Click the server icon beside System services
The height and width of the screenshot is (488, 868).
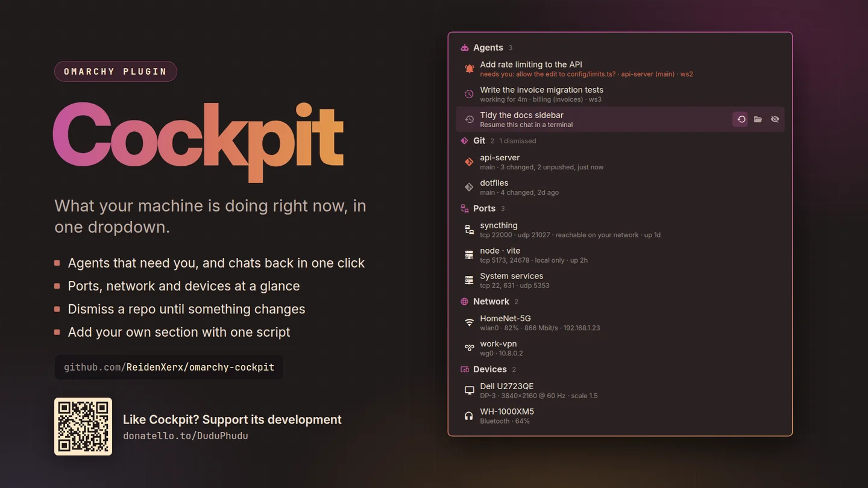point(469,280)
